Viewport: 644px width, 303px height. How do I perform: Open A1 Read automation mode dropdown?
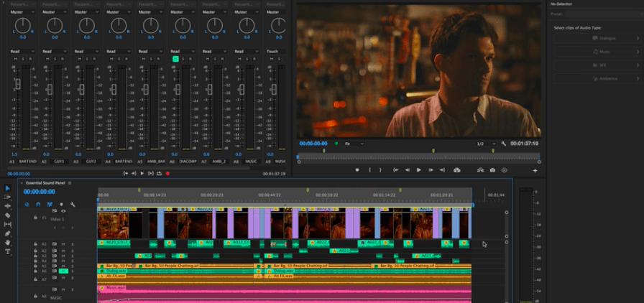pos(22,51)
